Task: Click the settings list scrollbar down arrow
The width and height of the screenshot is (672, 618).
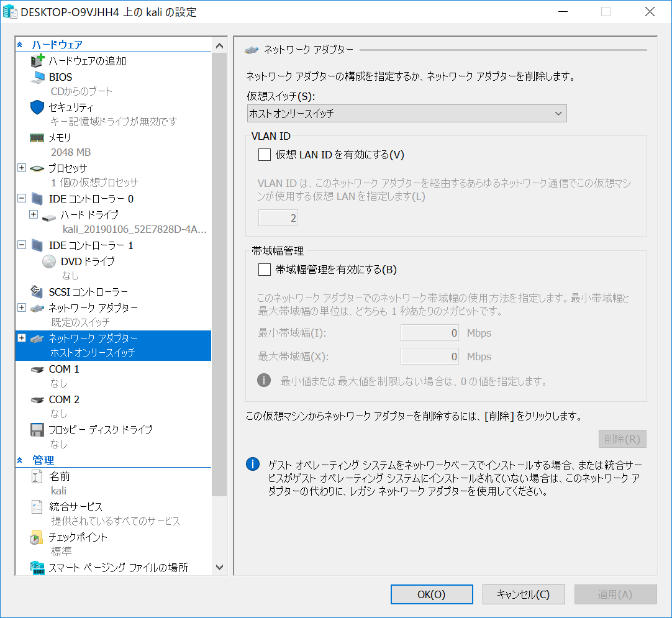Action: coord(219,567)
